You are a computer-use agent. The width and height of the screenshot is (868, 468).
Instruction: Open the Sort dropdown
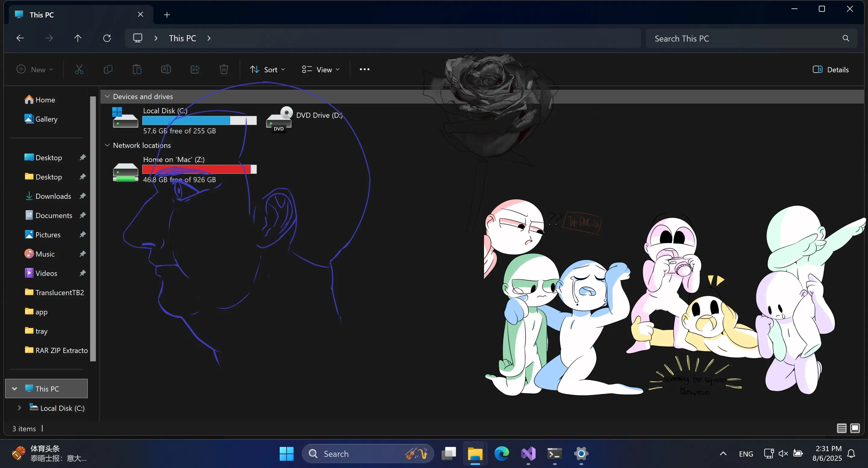coord(267,70)
